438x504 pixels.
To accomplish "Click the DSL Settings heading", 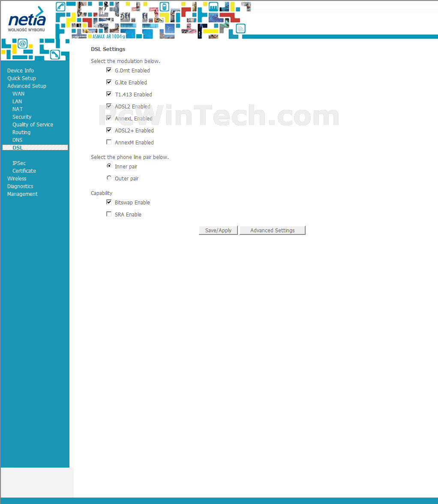I will (x=108, y=49).
